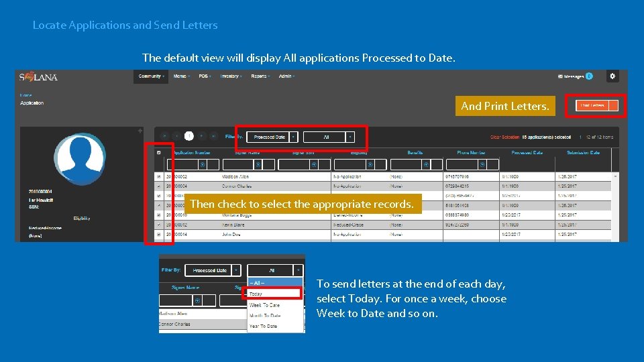The height and width of the screenshot is (362, 644).
Task: Open the Admin menu
Action: tap(286, 76)
